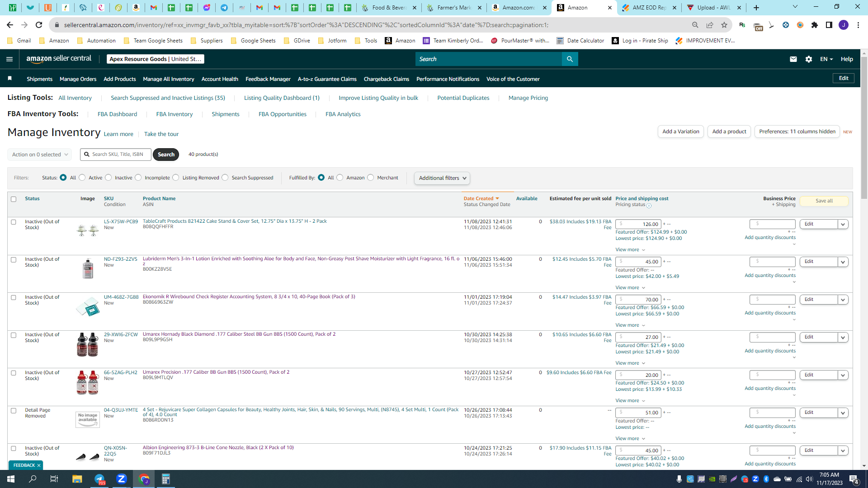Select the Active status filter
Screen dimensions: 868x488
click(x=82, y=178)
